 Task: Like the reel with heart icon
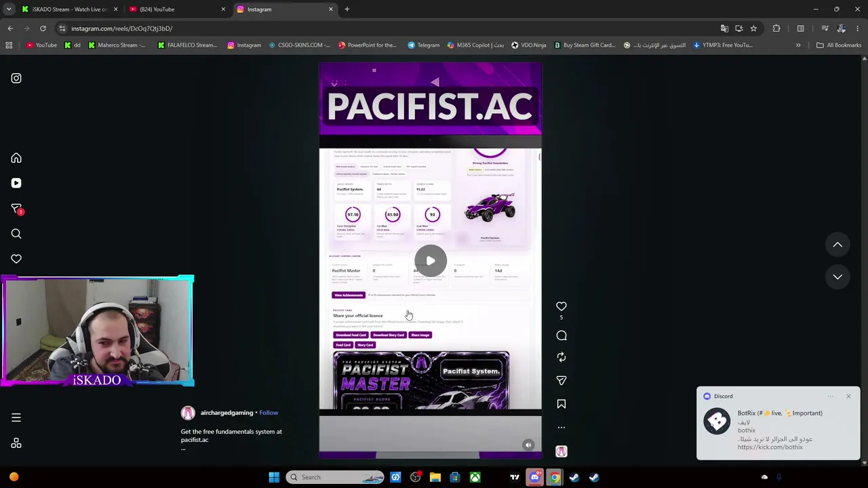click(561, 306)
